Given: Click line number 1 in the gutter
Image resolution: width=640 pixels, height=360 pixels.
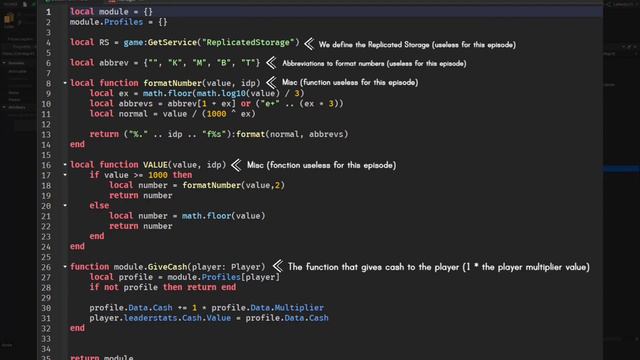Looking at the screenshot, I should click(48, 12).
